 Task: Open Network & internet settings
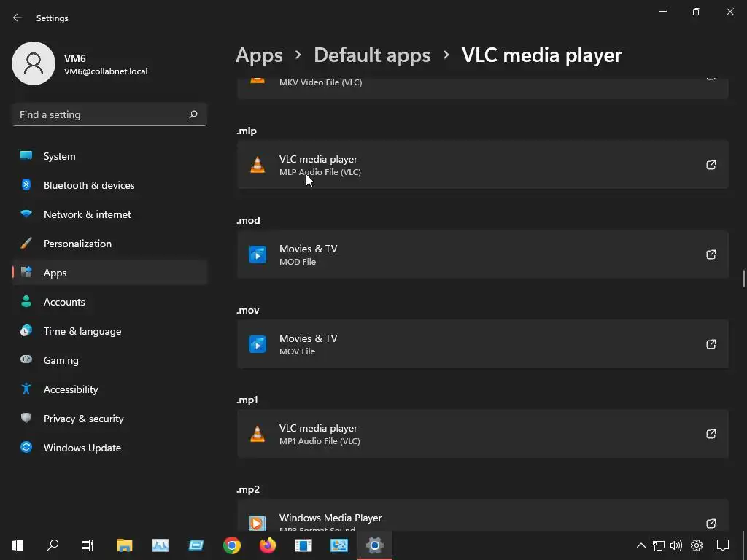pyautogui.click(x=109, y=214)
